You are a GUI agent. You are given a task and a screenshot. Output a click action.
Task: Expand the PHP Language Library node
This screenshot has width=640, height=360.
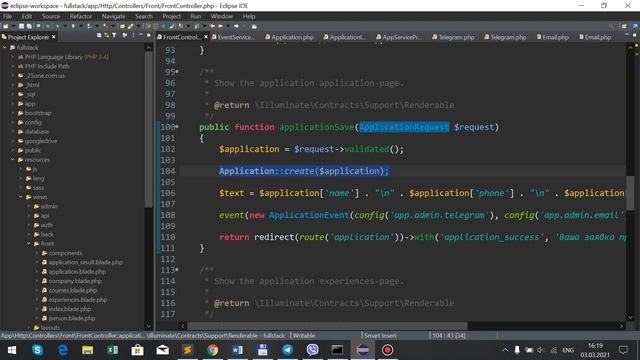click(x=13, y=57)
